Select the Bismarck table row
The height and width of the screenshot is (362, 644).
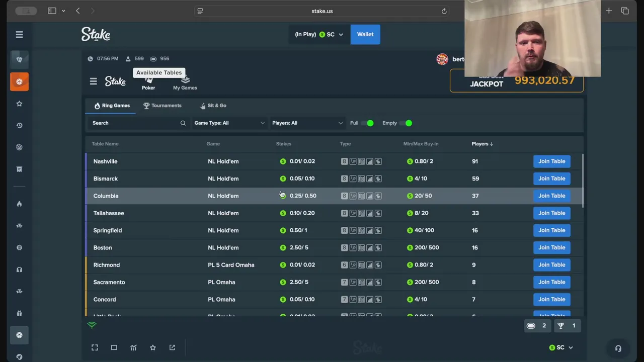tap(334, 178)
